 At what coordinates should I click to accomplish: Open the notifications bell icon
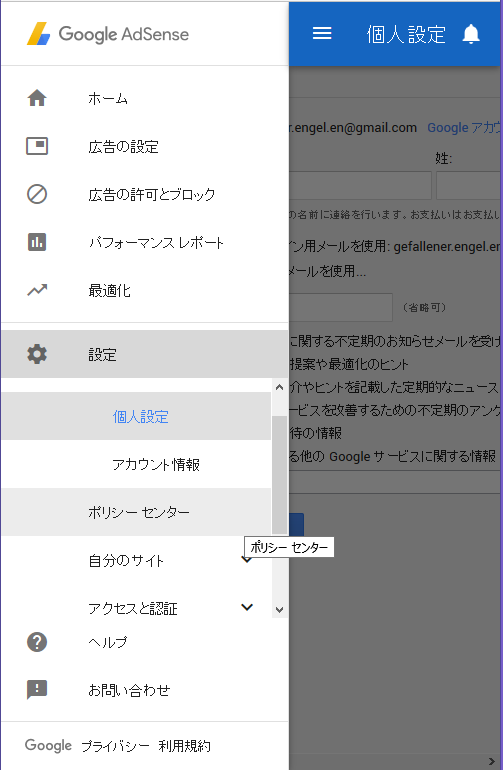471,34
